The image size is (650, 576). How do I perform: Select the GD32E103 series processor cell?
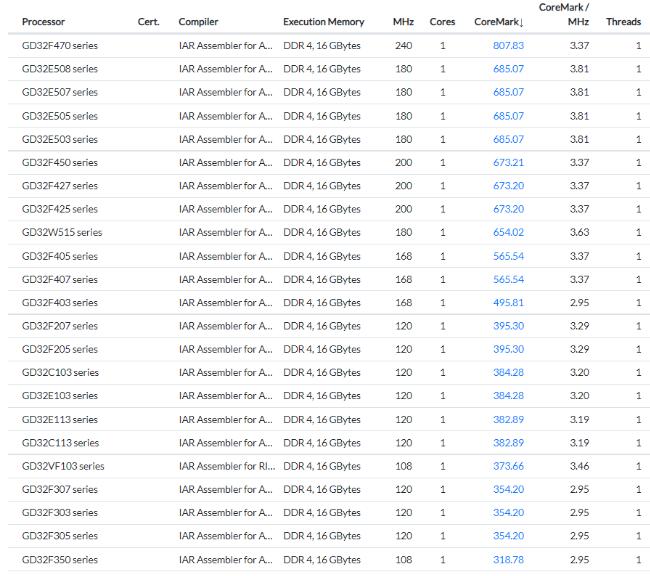pos(60,396)
